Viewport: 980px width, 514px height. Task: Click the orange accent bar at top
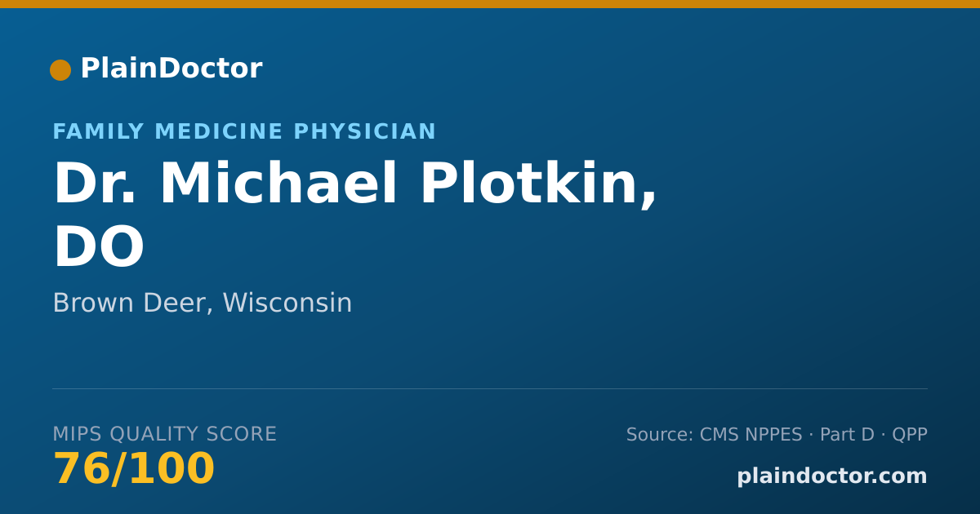click(x=490, y=4)
